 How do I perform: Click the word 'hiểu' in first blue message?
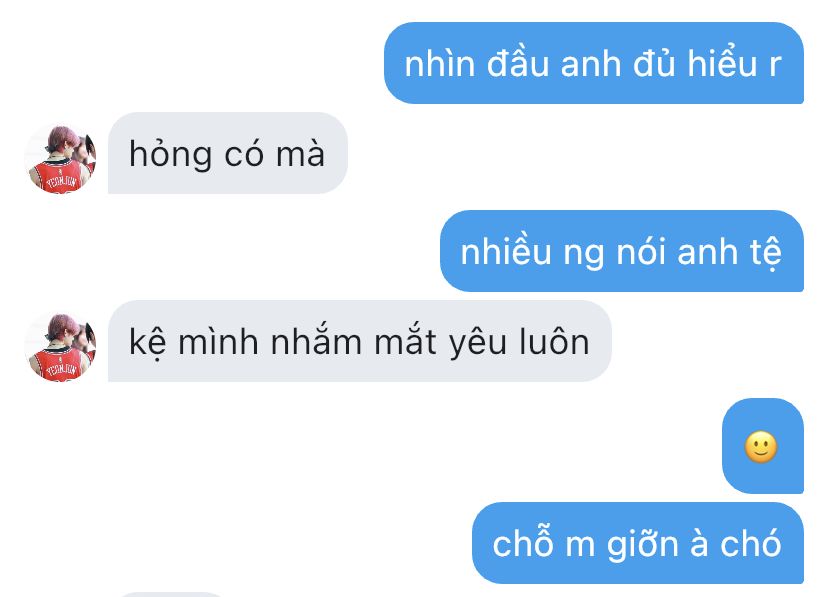[x=722, y=64]
